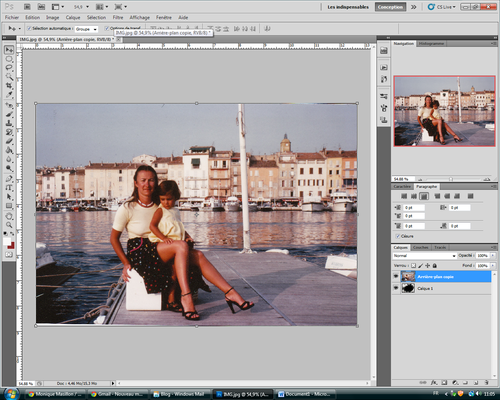Center paragraph text alignment icon
Image resolution: width=500 pixels, height=400 pixels.
point(414,196)
